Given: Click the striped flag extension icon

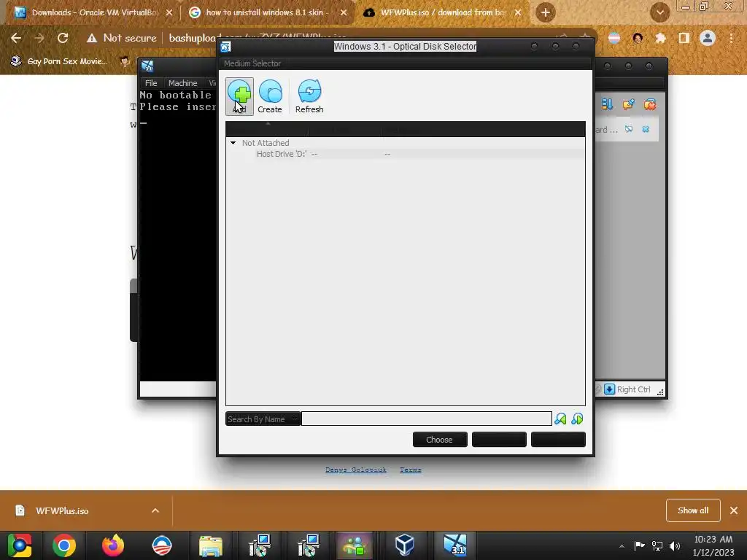Looking at the screenshot, I should (x=614, y=38).
